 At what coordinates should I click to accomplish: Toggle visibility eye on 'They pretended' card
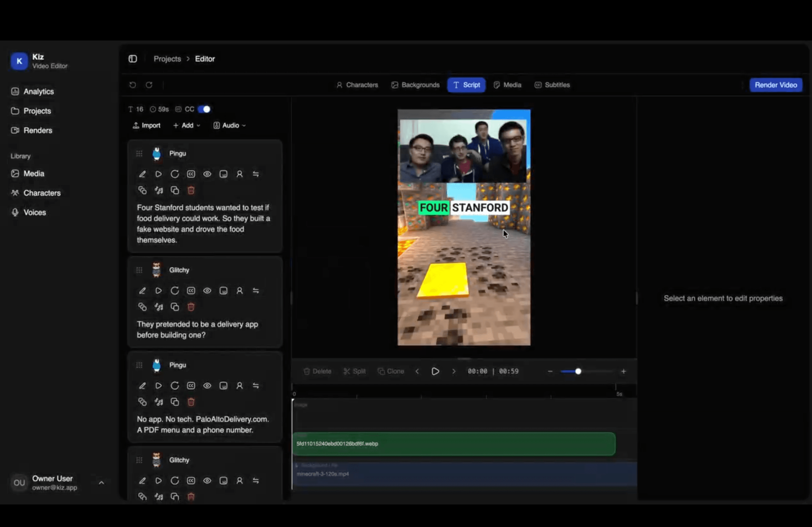coord(207,291)
